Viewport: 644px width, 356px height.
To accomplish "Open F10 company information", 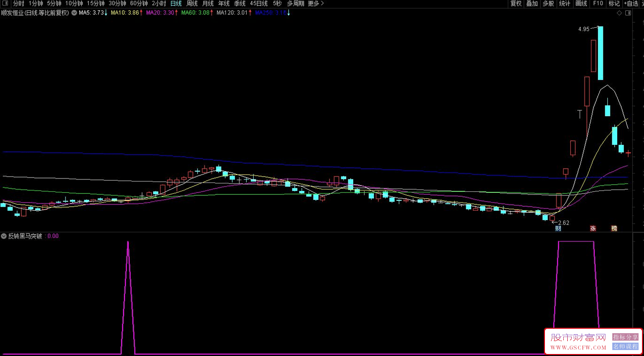I will pos(598,3).
